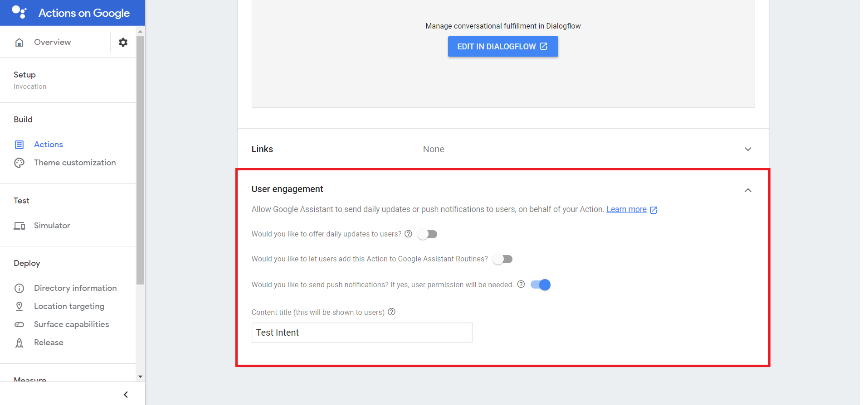This screenshot has width=868, height=405.
Task: Enable the daily updates toggle
Action: coord(427,234)
